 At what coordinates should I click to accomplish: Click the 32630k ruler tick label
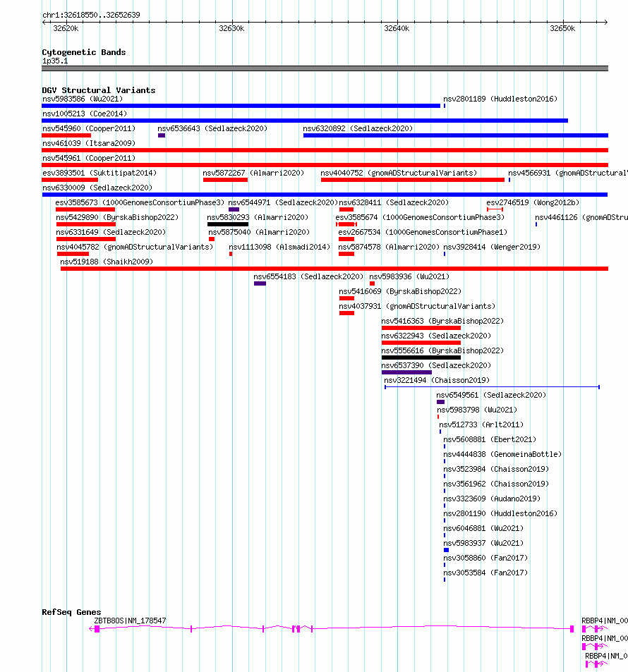coord(231,28)
